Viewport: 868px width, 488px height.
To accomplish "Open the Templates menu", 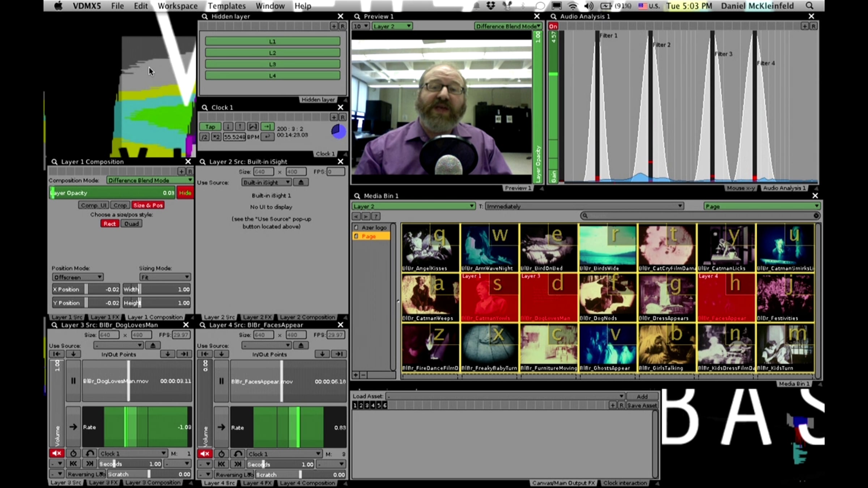I will click(227, 6).
